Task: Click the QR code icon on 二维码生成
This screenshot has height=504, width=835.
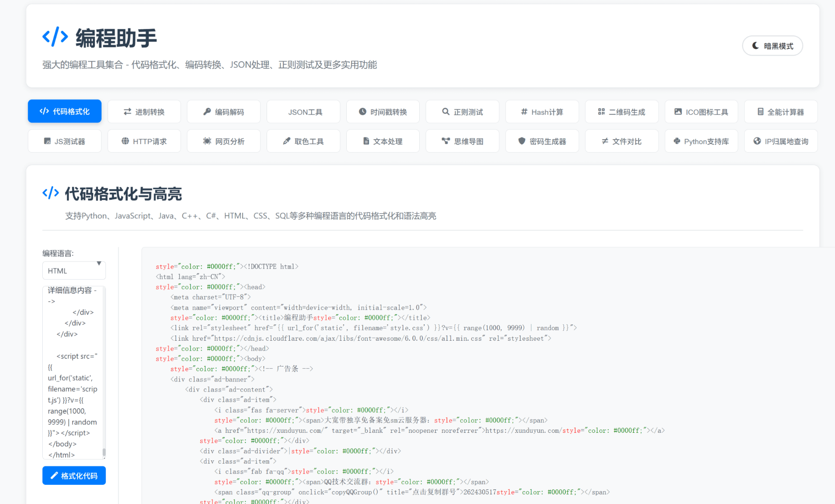Action: pyautogui.click(x=601, y=112)
